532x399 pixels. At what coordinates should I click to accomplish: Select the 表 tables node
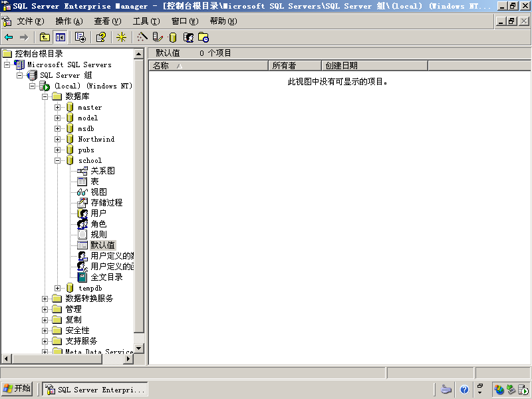tap(94, 182)
